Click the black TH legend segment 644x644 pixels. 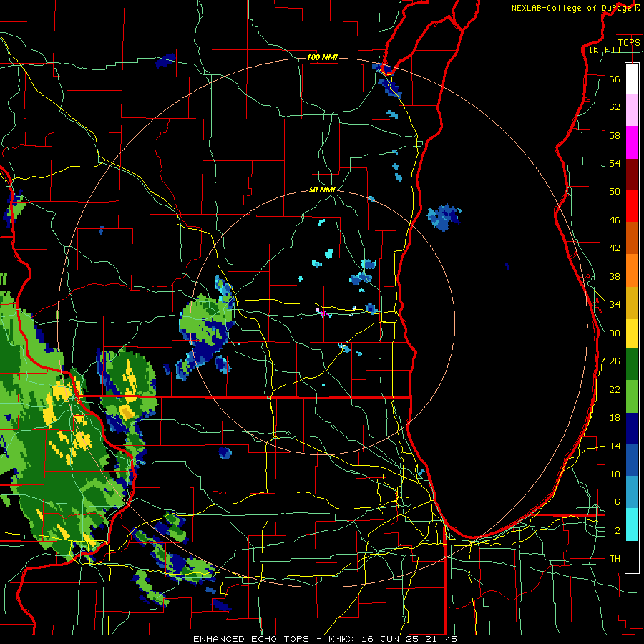click(x=632, y=557)
